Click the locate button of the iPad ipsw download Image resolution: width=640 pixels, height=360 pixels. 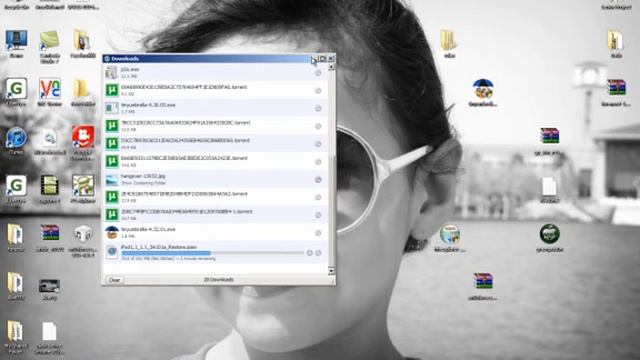pyautogui.click(x=318, y=253)
